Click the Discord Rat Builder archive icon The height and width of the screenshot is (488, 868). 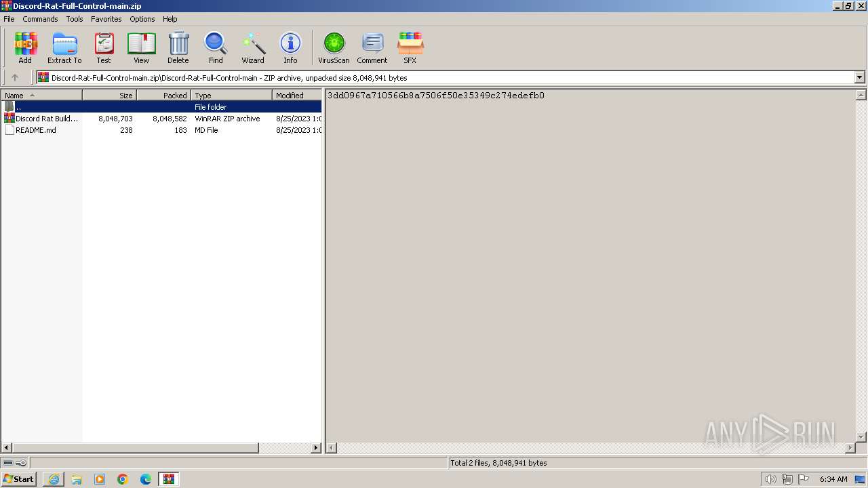click(9, 118)
